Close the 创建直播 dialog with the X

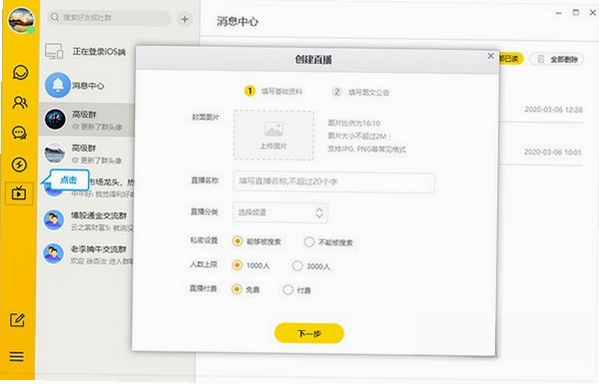(491, 56)
